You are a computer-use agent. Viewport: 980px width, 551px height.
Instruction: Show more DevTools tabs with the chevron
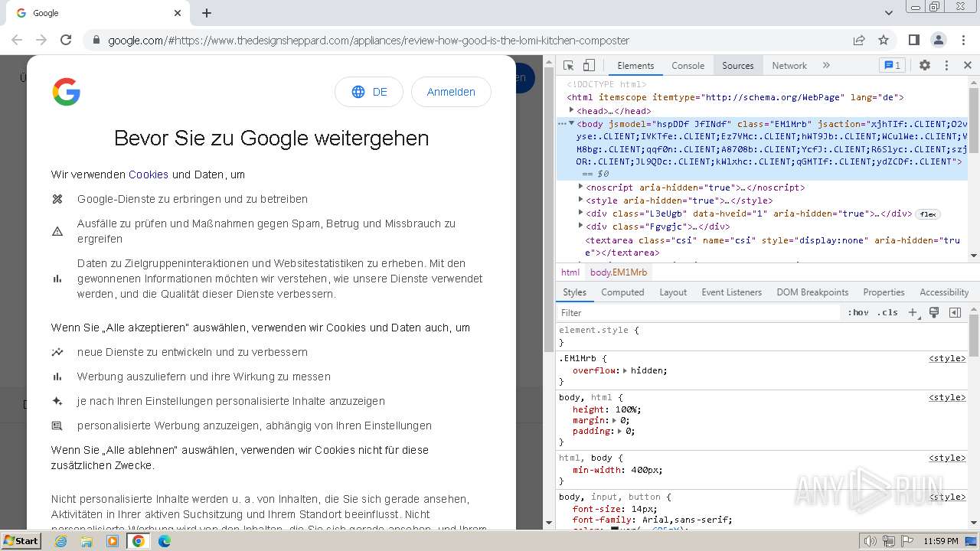826,66
